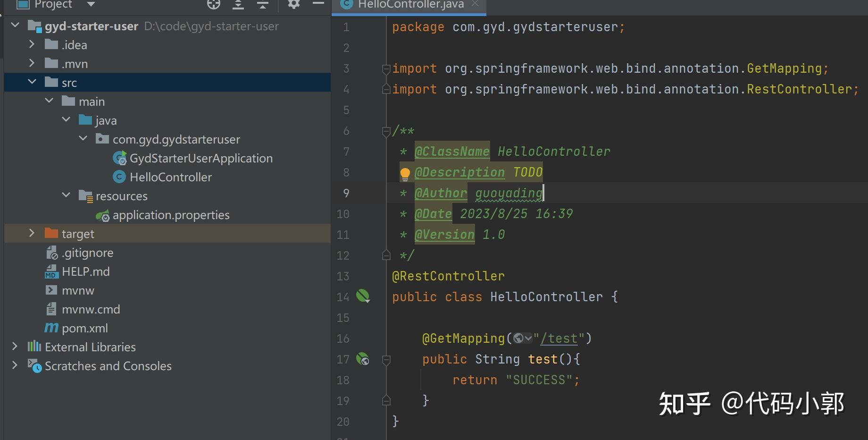Collapse the java folder
This screenshot has width=868, height=440.
coord(66,120)
